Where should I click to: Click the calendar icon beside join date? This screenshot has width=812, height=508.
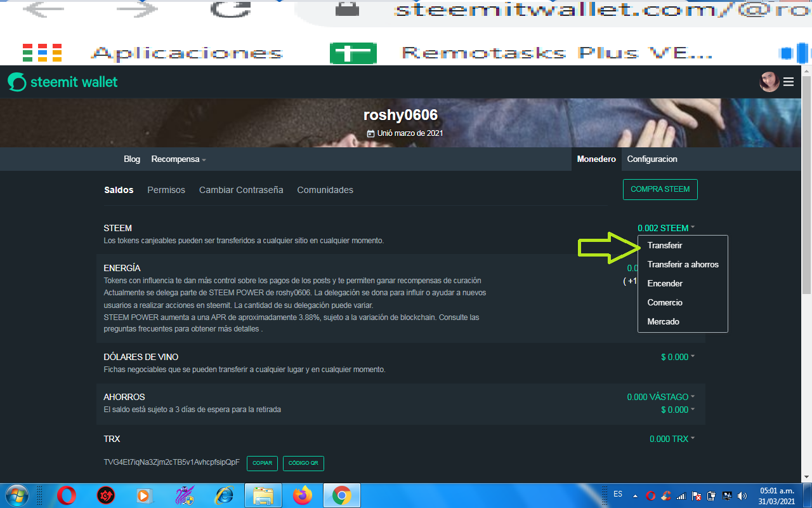pyautogui.click(x=370, y=133)
